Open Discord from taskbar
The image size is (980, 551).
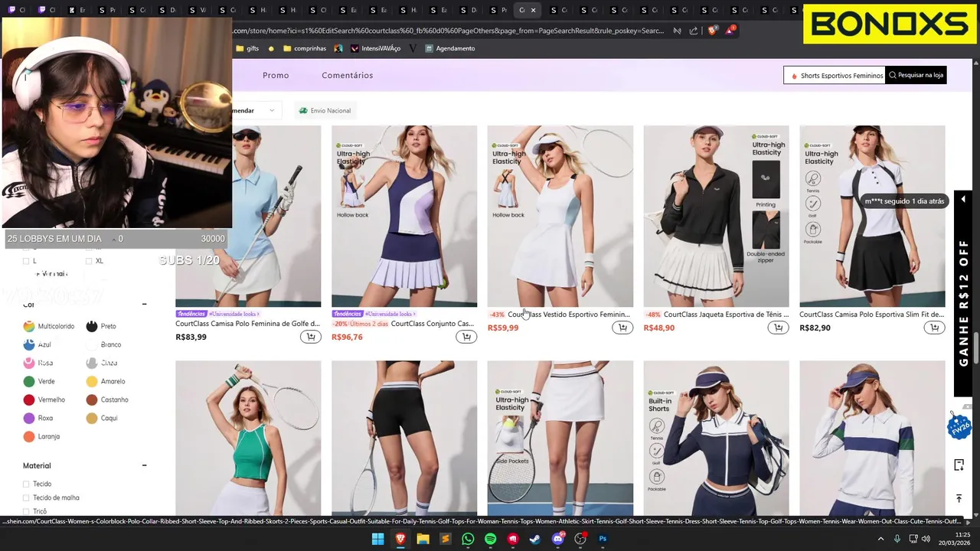coord(558,539)
